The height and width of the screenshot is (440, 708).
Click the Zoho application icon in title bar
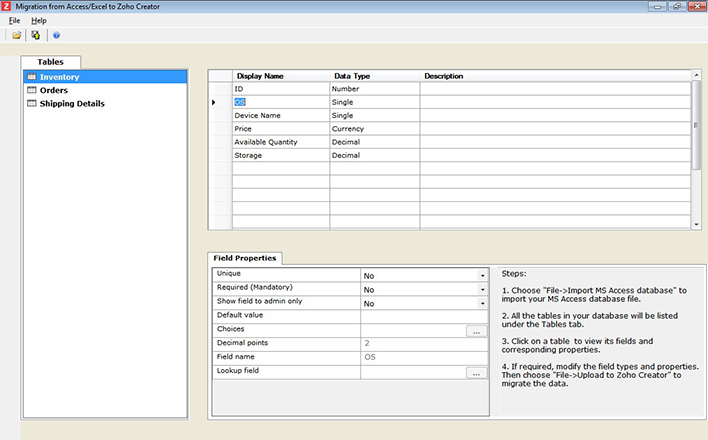(x=7, y=6)
